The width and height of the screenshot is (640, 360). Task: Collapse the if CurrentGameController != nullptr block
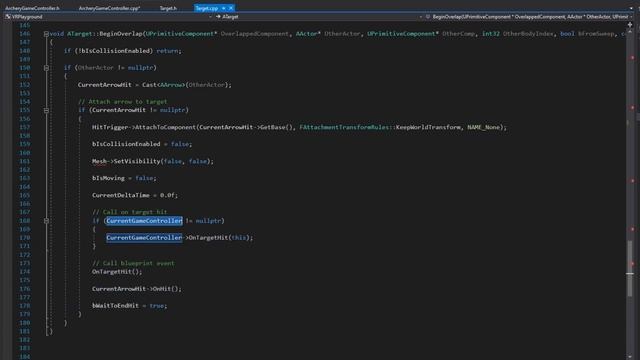click(x=46, y=221)
